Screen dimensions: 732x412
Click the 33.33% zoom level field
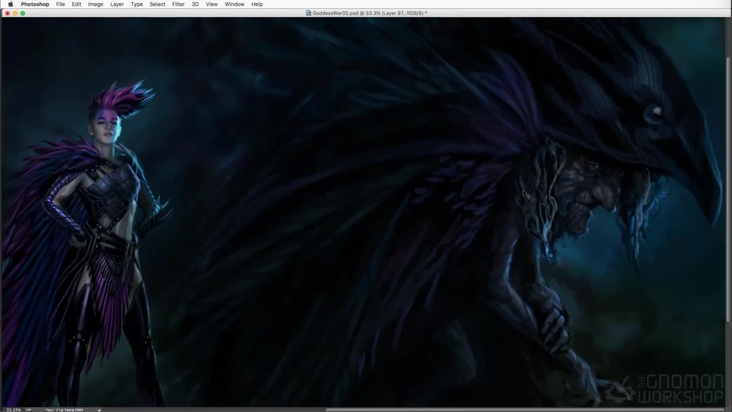coord(14,410)
